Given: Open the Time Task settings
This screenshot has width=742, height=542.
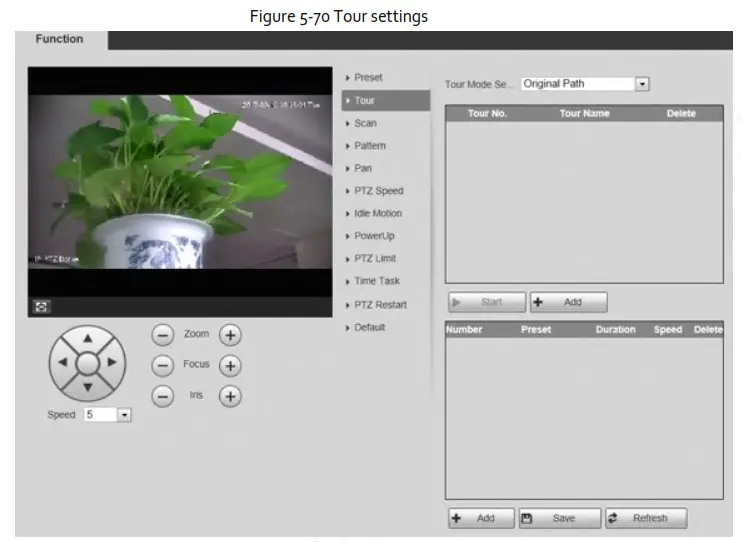Looking at the screenshot, I should pyautogui.click(x=377, y=281).
